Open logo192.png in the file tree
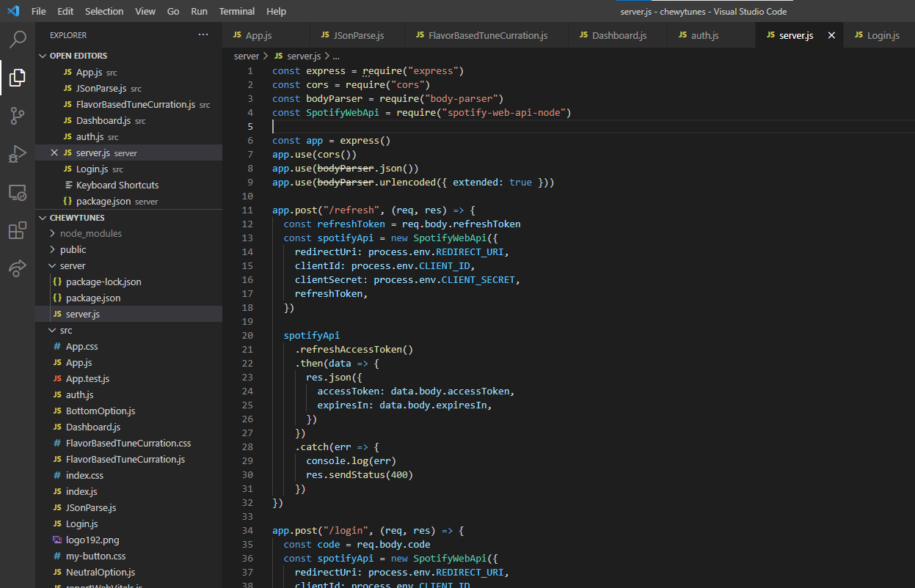This screenshot has width=915, height=588. [x=92, y=540]
